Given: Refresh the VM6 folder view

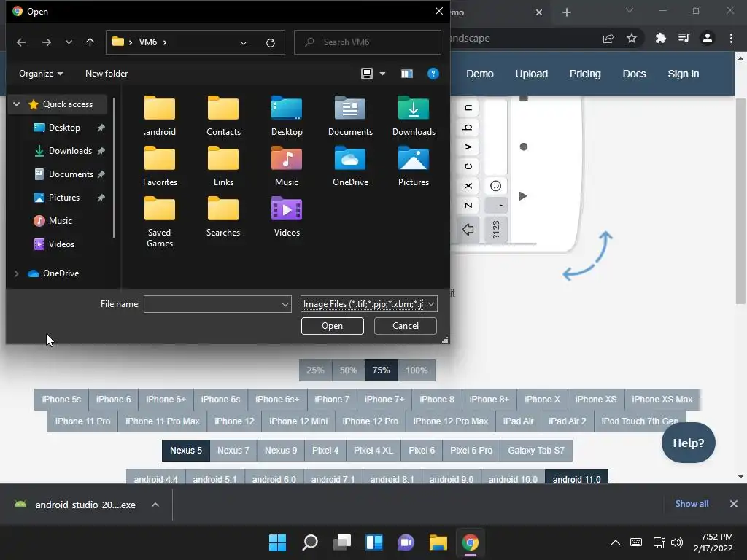Looking at the screenshot, I should (x=271, y=43).
